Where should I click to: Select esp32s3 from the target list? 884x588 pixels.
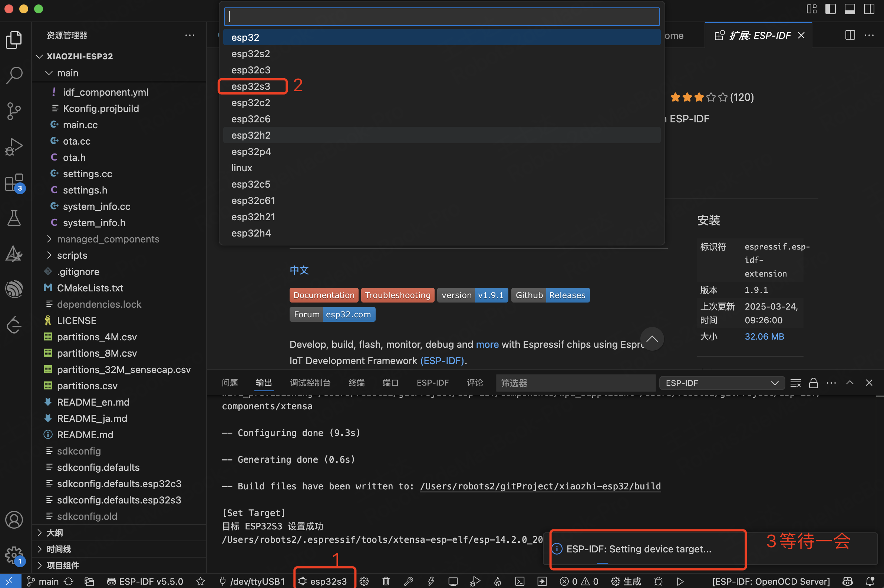click(251, 86)
